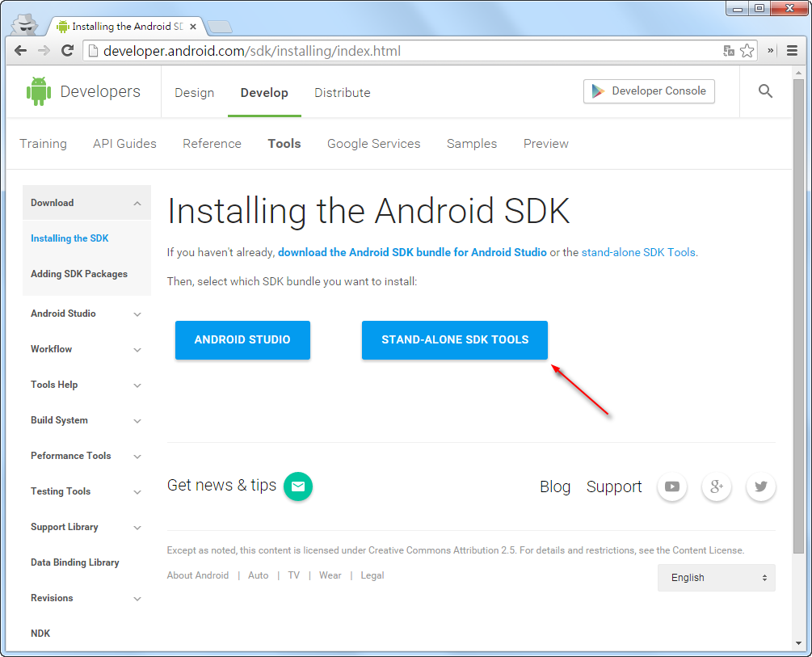This screenshot has height=657, width=812.
Task: Click the scrollbar up arrow
Action: coord(798,73)
